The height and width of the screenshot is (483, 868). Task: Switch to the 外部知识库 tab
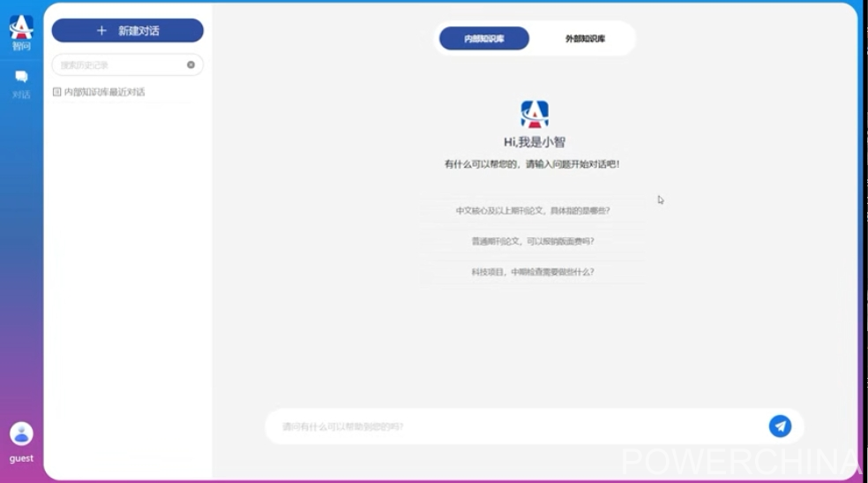(585, 39)
